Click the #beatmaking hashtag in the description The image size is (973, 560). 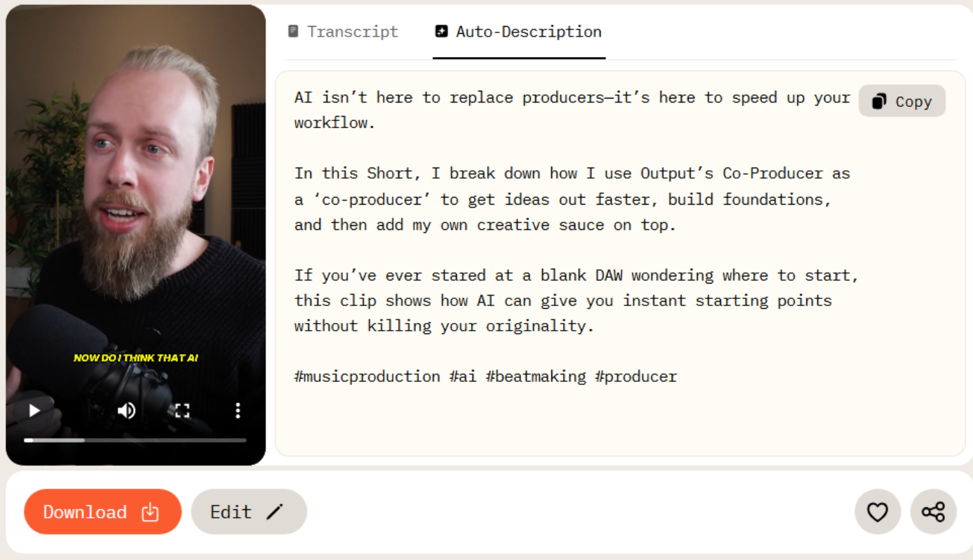535,376
